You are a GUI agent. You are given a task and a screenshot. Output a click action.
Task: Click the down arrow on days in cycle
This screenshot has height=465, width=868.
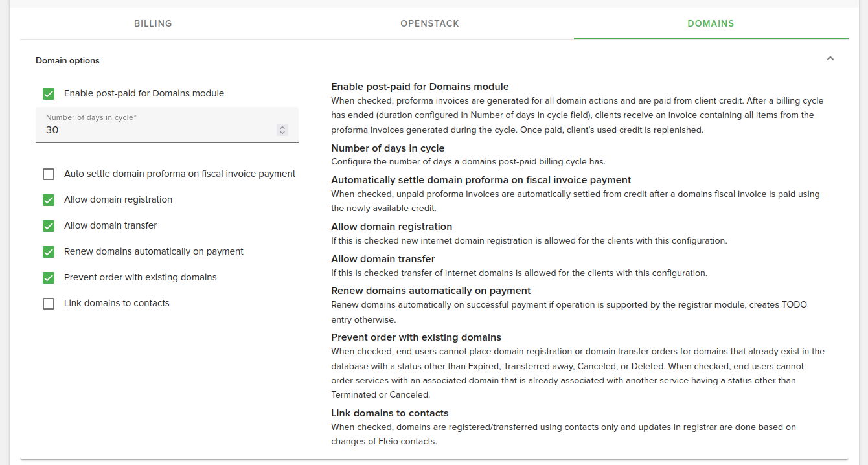282,133
